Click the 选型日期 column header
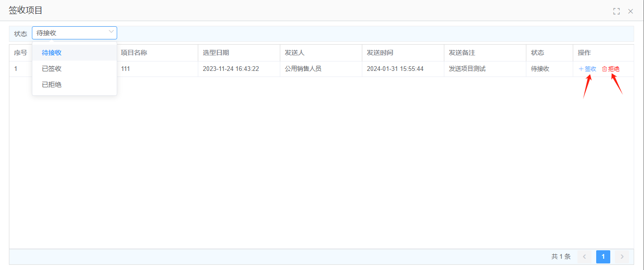644x270 pixels. point(216,53)
